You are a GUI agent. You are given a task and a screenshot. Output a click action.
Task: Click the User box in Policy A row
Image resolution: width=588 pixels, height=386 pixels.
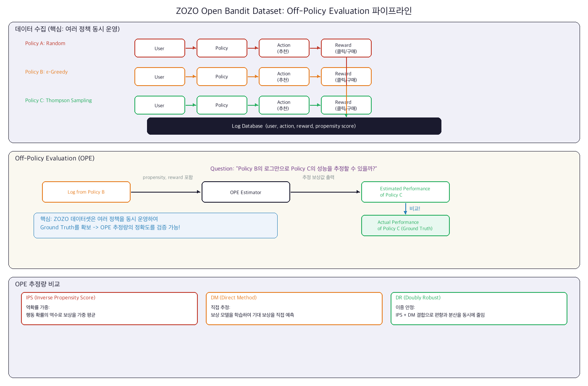tap(160, 48)
